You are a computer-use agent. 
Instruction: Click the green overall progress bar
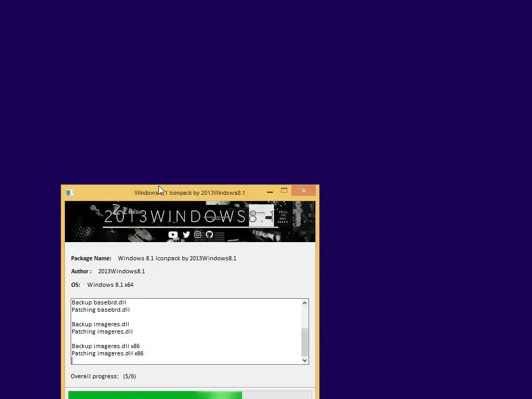(190, 395)
